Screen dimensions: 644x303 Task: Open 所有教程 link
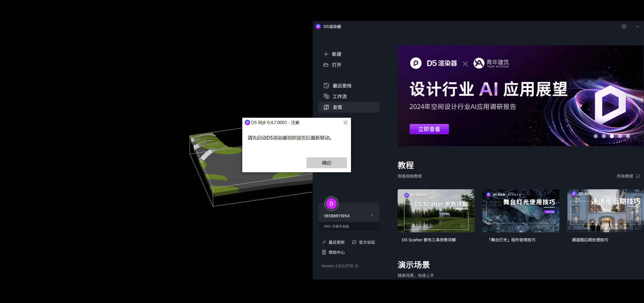(625, 176)
